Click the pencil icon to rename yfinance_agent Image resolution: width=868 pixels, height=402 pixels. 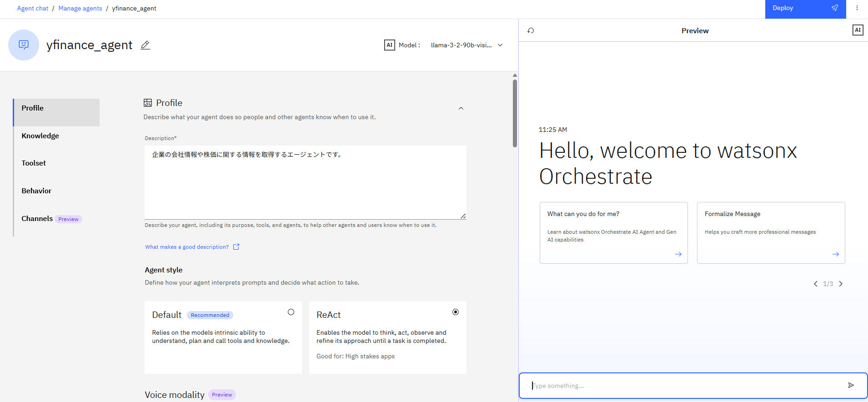pos(145,45)
